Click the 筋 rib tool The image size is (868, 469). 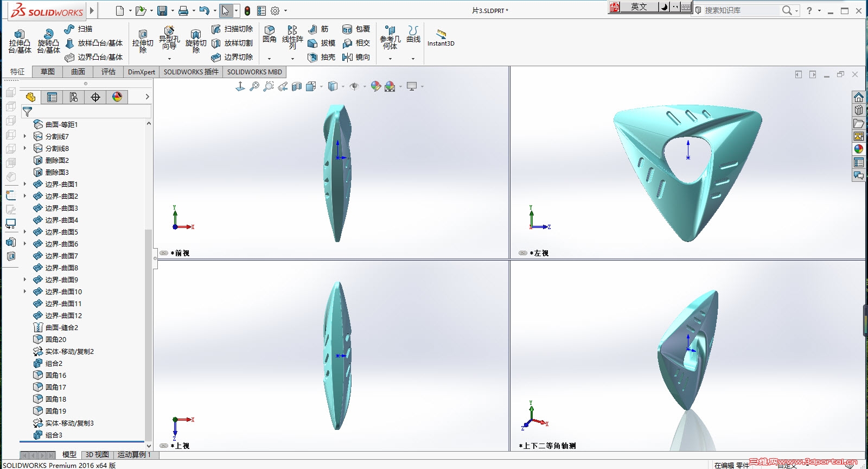318,29
